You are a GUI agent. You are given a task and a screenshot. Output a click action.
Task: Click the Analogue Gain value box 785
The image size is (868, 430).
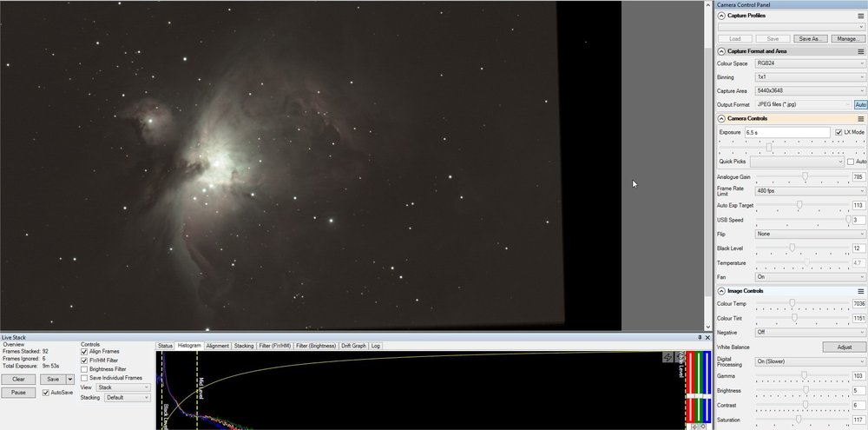click(858, 177)
